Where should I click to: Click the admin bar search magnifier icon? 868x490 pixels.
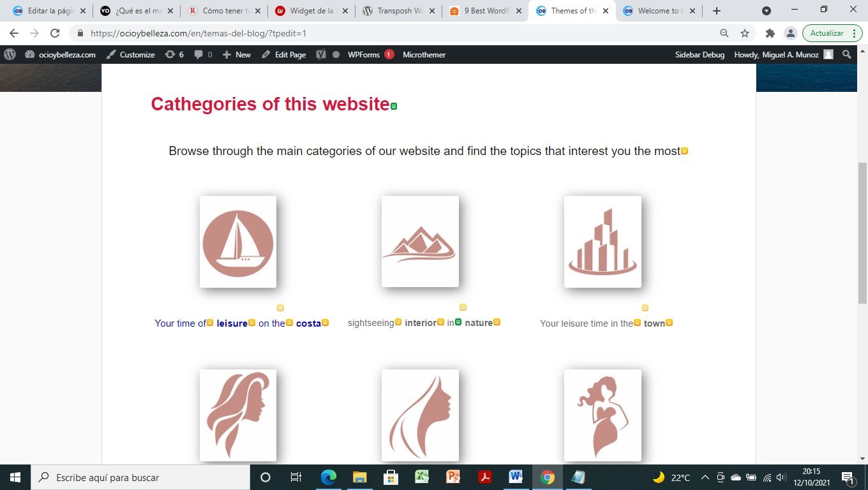point(847,55)
